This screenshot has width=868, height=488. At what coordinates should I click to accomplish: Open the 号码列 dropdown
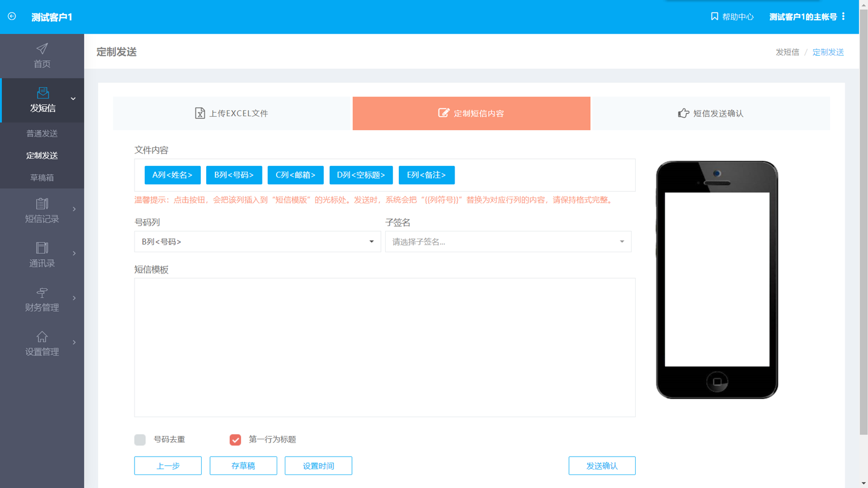(257, 242)
